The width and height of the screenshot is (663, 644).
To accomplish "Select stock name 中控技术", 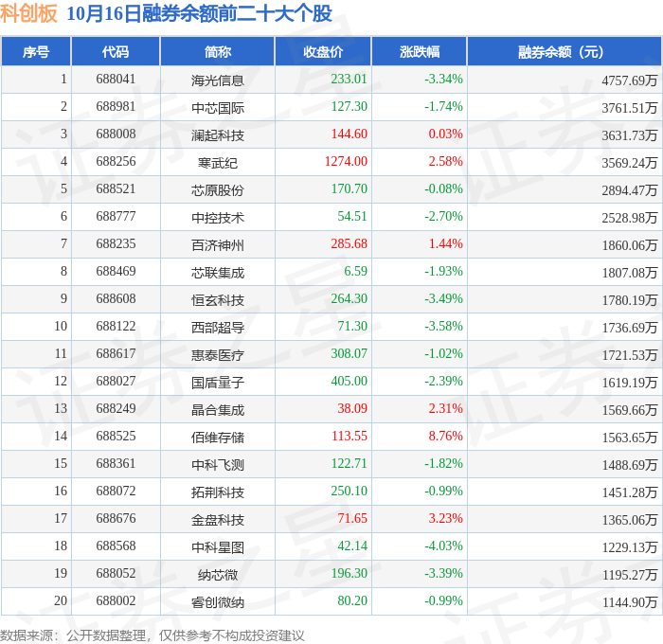I will pyautogui.click(x=217, y=217).
